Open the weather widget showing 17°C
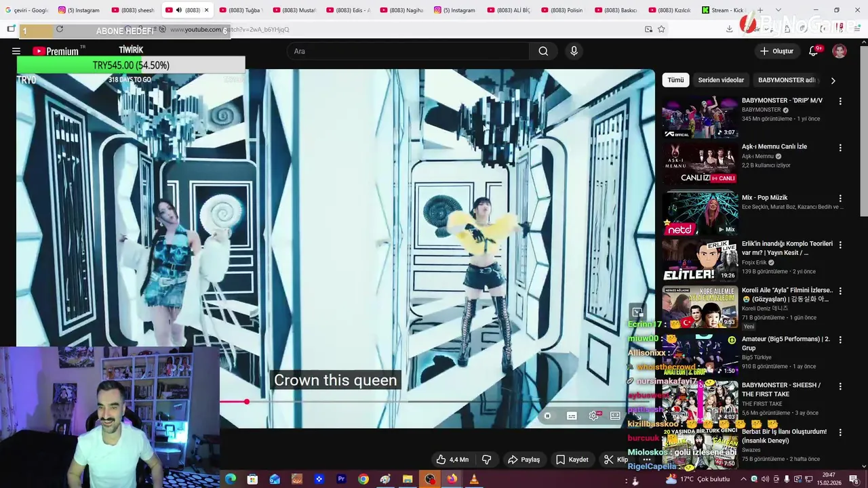Viewport: 868px width, 488px height. point(698,479)
